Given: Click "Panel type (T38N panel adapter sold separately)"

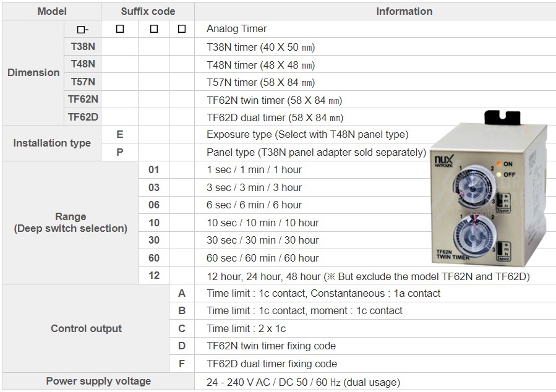Looking at the screenshot, I should (x=316, y=152).
